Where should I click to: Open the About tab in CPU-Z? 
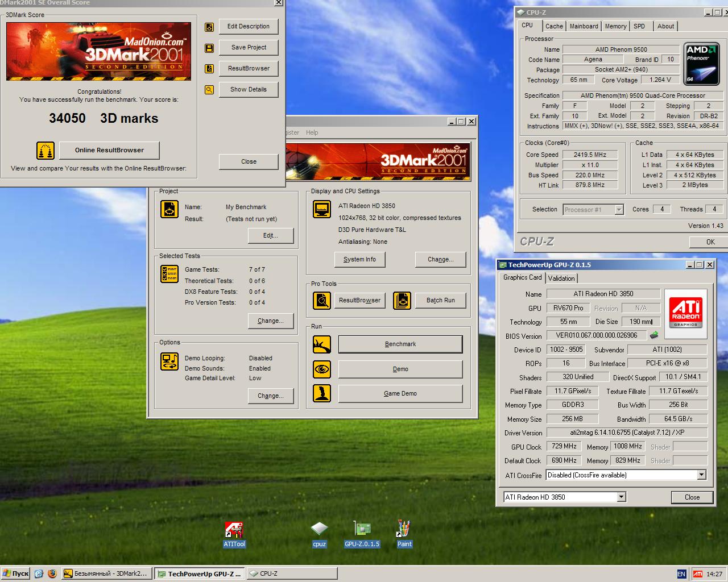[x=665, y=26]
